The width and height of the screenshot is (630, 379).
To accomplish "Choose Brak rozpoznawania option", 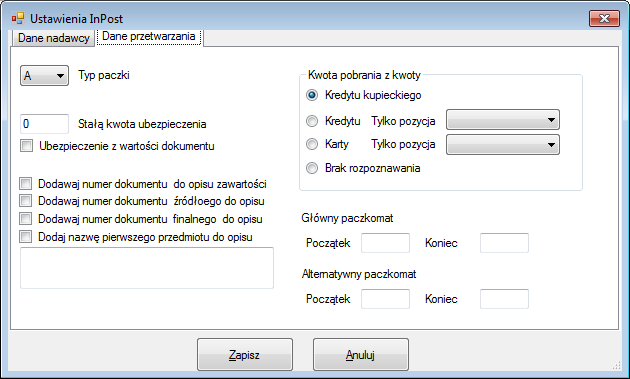I will pos(312,168).
